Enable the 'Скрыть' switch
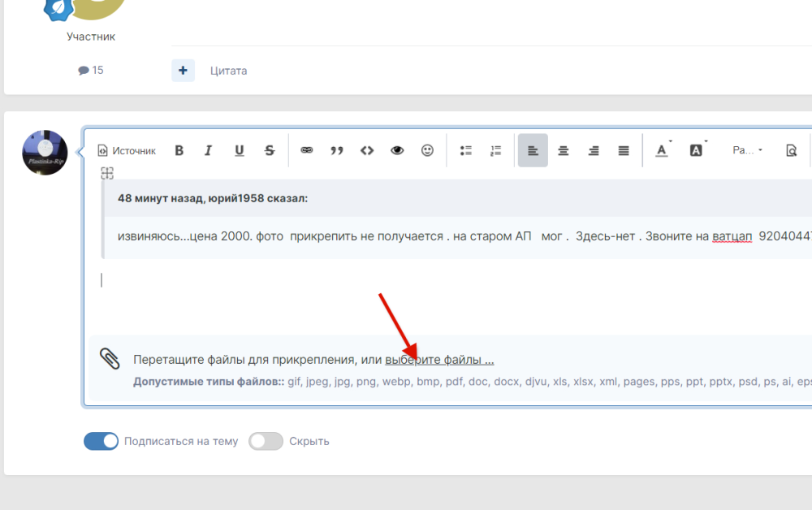The height and width of the screenshot is (510, 812). click(266, 441)
